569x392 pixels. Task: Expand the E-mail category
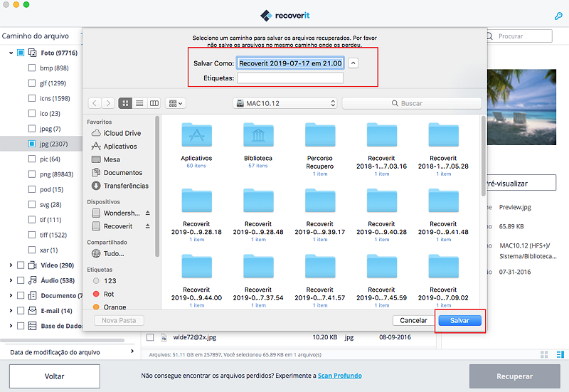click(x=11, y=311)
